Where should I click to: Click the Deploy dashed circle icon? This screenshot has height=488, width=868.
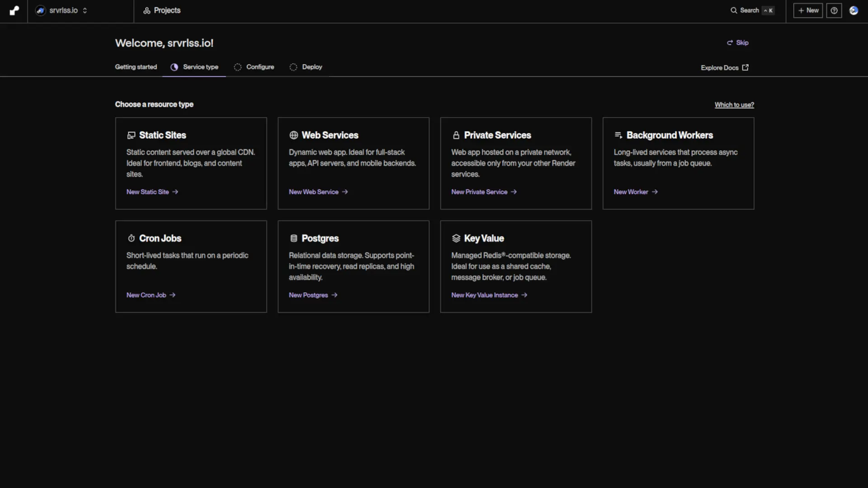click(x=293, y=67)
